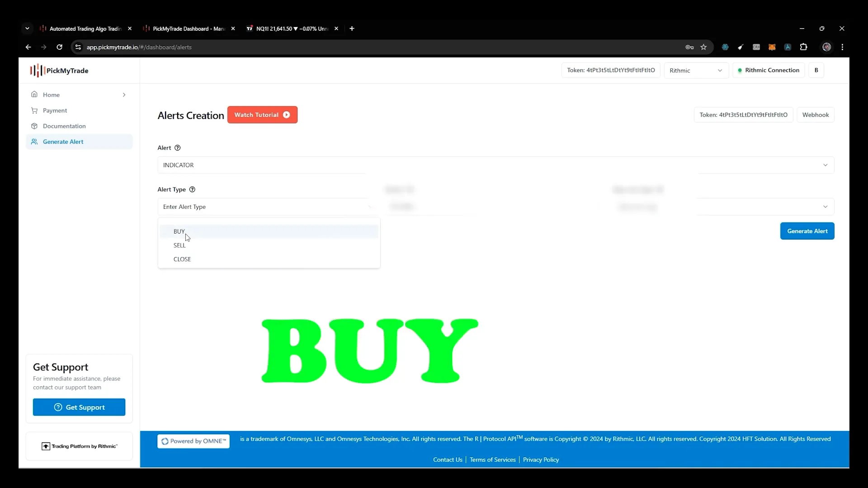Click the Generate Alert button
Screen dimensions: 868x488
[x=807, y=230]
